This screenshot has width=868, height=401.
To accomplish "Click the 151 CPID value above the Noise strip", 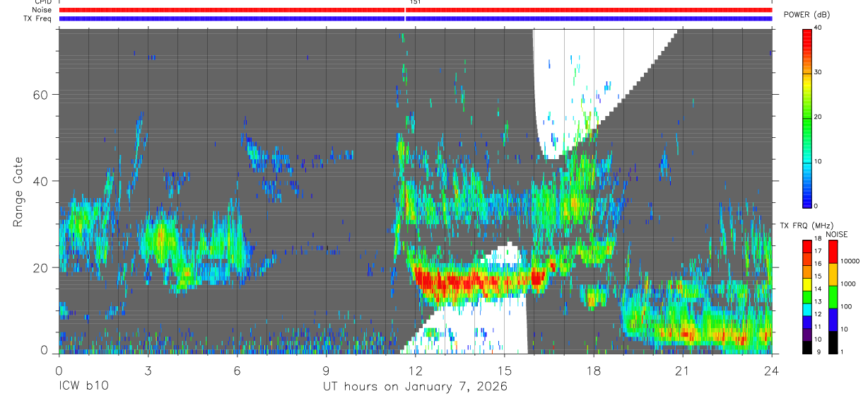I will [x=415, y=3].
